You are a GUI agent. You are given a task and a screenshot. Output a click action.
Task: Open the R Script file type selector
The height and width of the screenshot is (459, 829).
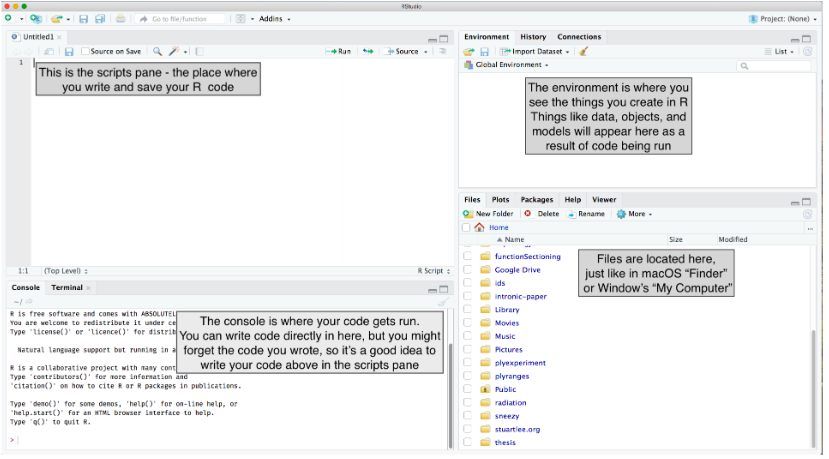coord(434,271)
